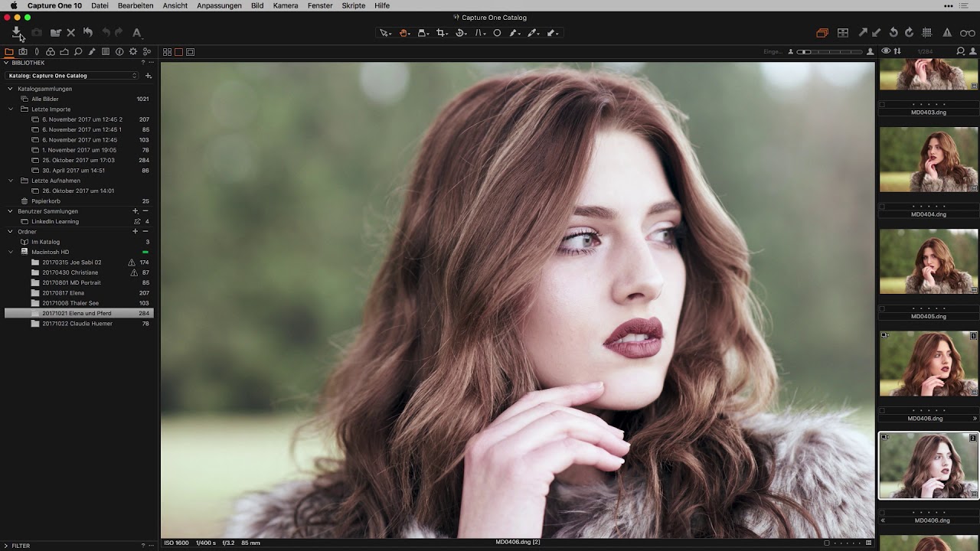Collapse the Macintosh HD tree node
Image resolution: width=980 pixels, height=551 pixels.
[11, 252]
